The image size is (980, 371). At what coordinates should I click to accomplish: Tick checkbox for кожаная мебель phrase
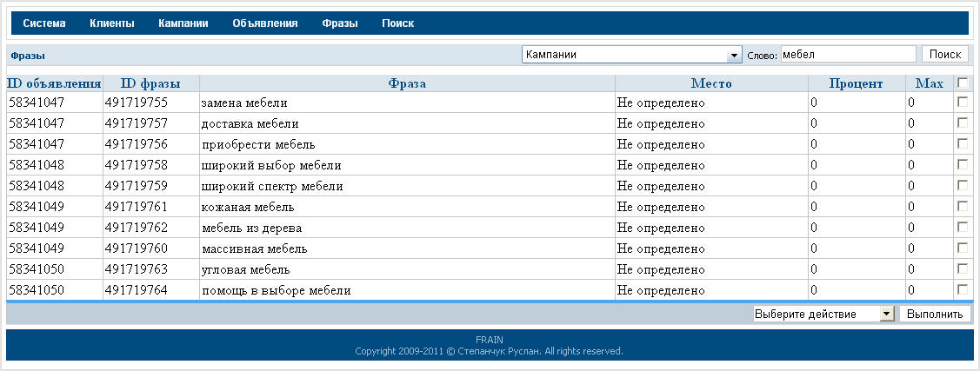[962, 207]
